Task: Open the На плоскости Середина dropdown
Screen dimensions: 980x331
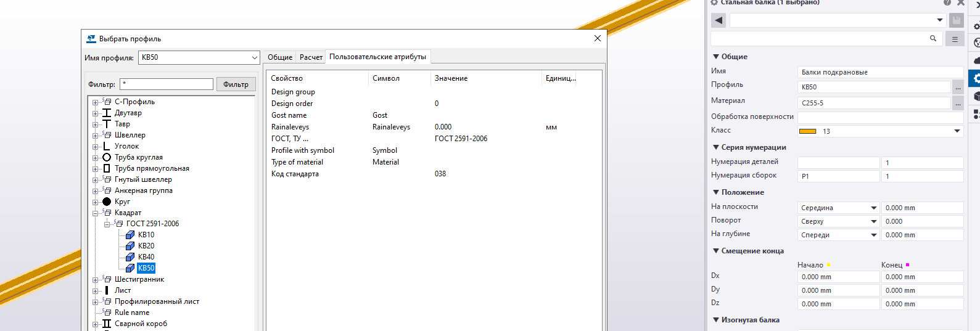Action: point(873,208)
